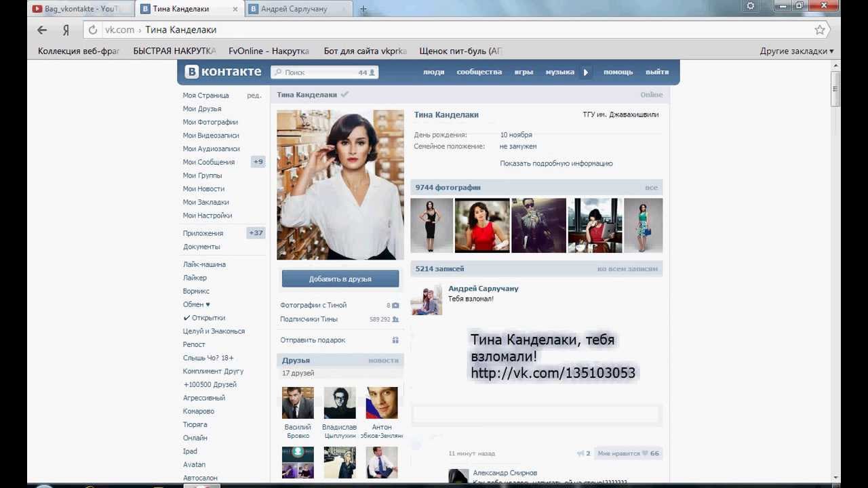The width and height of the screenshot is (868, 488).
Task: Open сообщества in top menu
Action: pyautogui.click(x=479, y=72)
